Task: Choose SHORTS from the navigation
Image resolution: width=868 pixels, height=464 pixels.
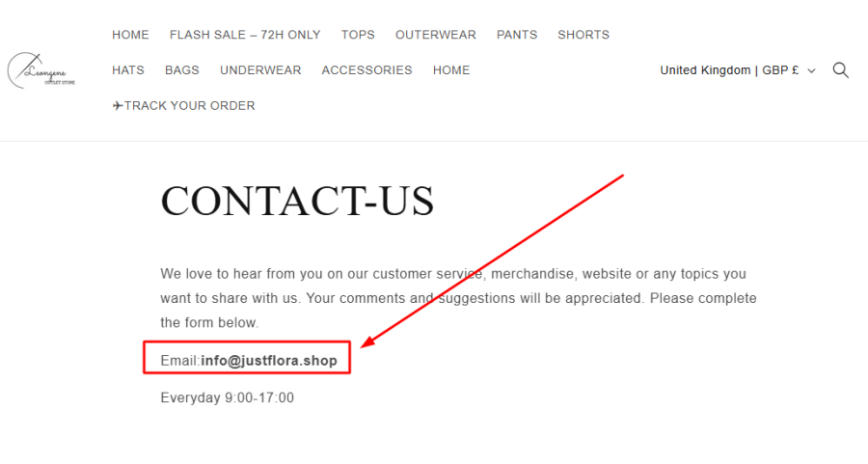Action: [583, 35]
